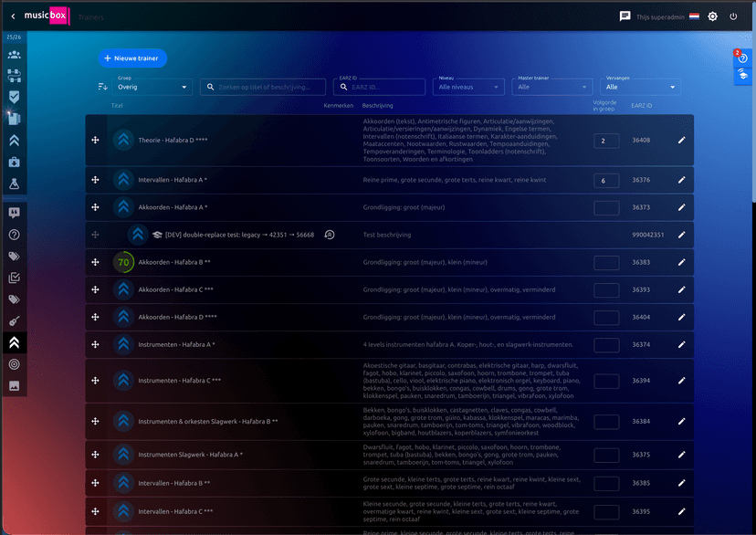Edit the DEV double-replace test trainer
The width and height of the screenshot is (756, 535).
click(681, 235)
